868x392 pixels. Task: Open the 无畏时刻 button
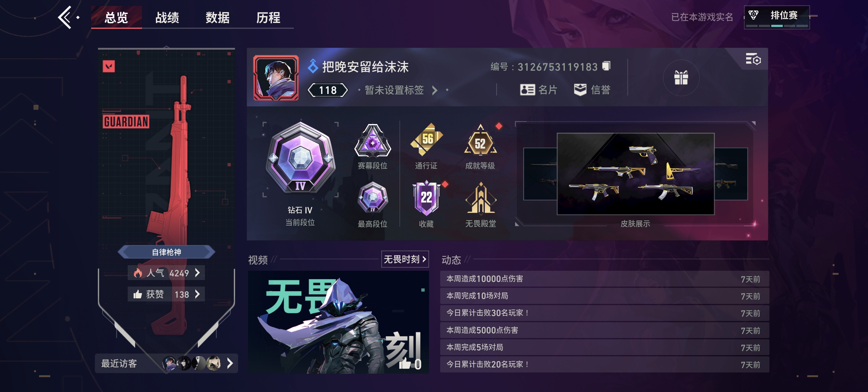coord(405,259)
